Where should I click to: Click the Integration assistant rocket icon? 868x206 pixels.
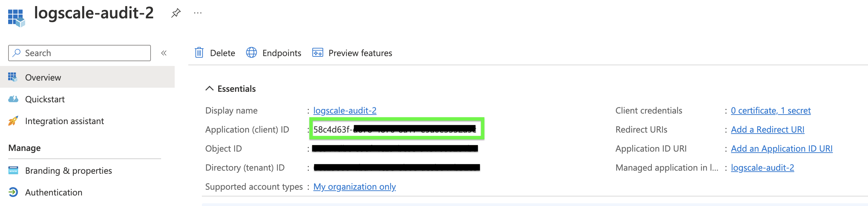[x=13, y=121]
